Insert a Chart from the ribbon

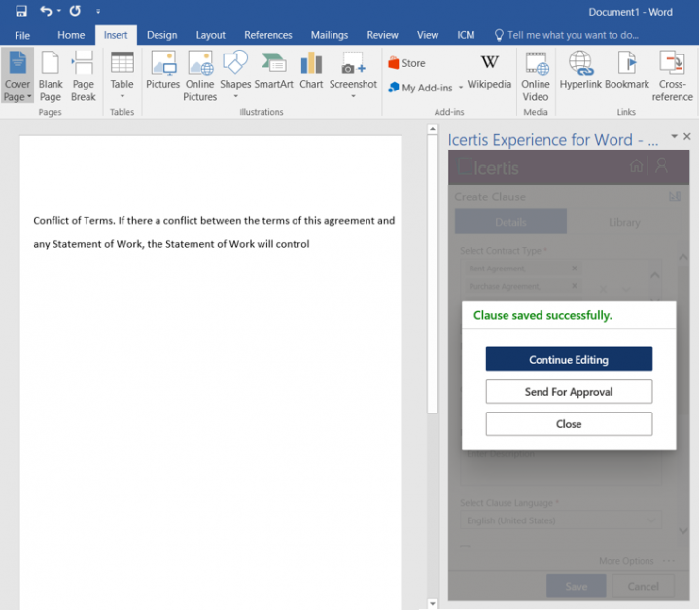(311, 70)
